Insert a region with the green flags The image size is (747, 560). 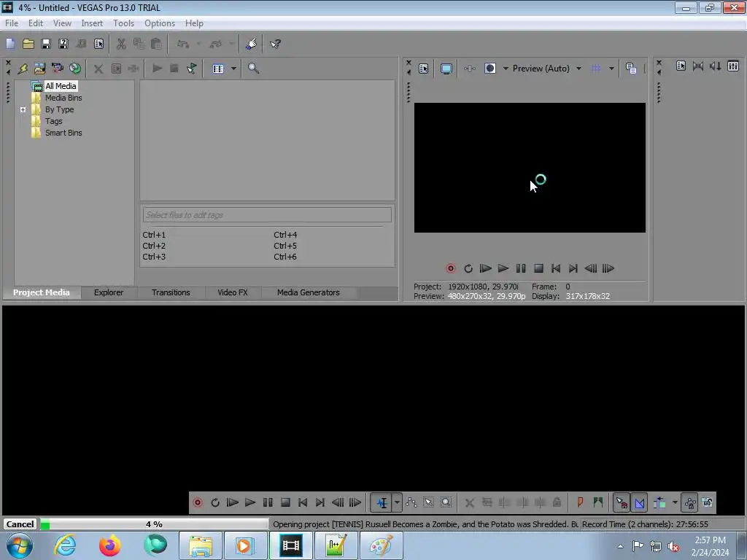[x=598, y=502]
